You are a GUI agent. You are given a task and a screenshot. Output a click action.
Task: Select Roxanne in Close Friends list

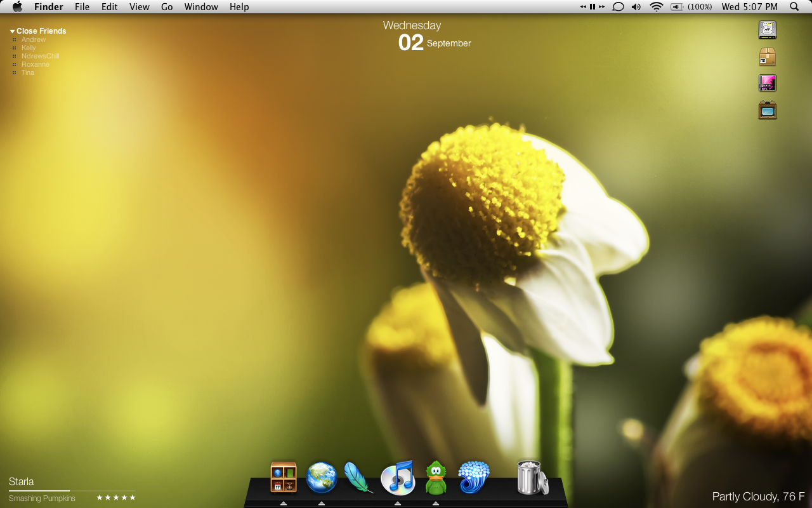click(35, 64)
